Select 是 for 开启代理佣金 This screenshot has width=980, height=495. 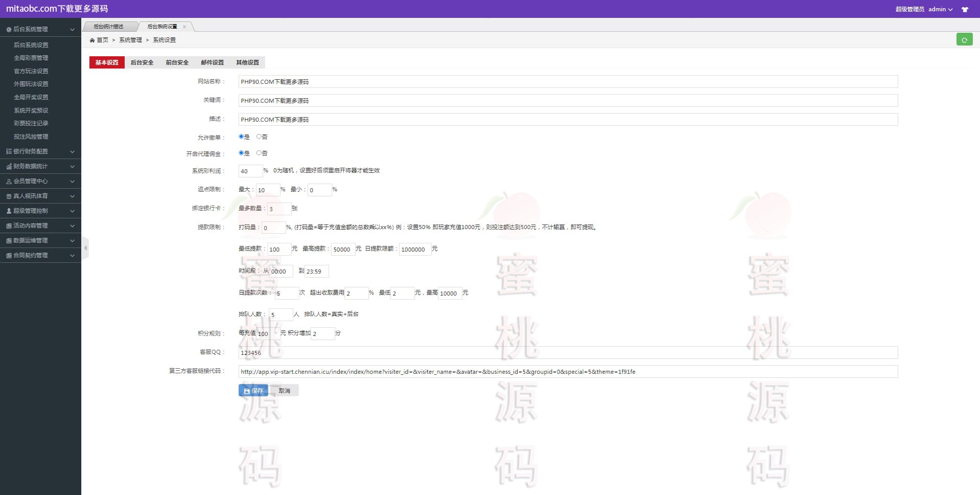click(x=241, y=153)
